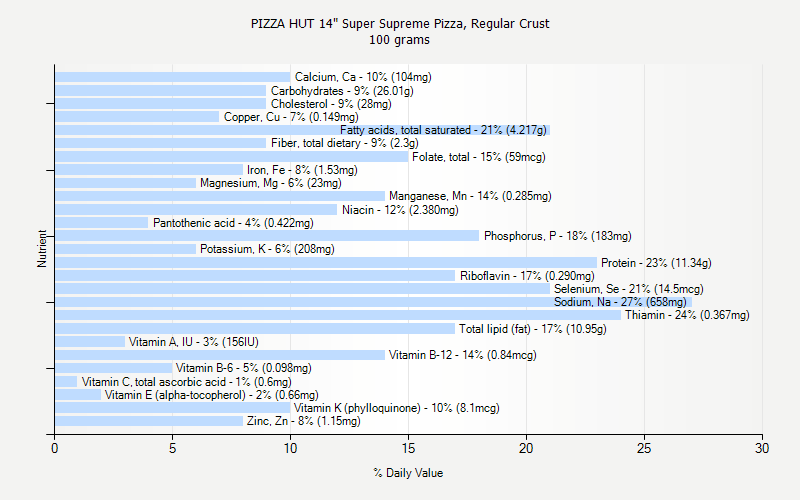Select the blue Total lipid (fat) bar
800x500 pixels.
tap(255, 329)
